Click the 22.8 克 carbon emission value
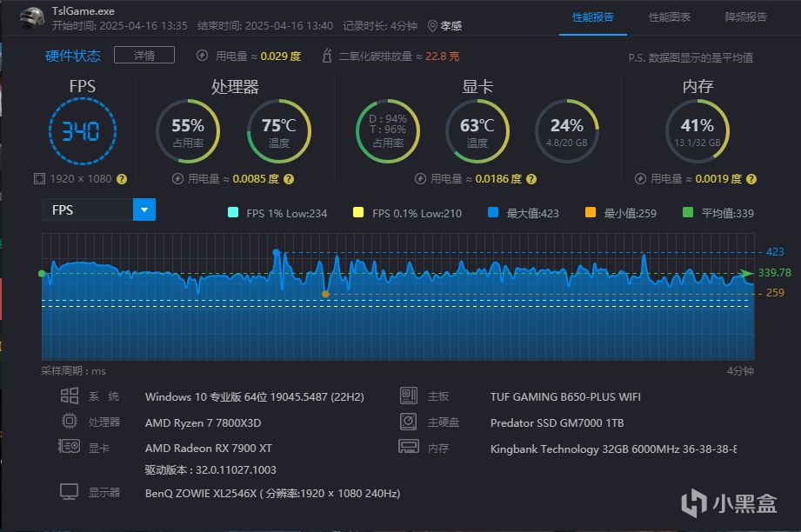The height and width of the screenshot is (532, 801). coord(443,57)
